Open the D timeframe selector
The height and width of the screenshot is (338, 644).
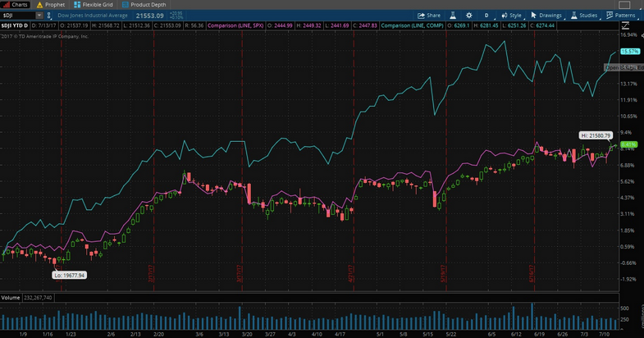[x=486, y=16]
